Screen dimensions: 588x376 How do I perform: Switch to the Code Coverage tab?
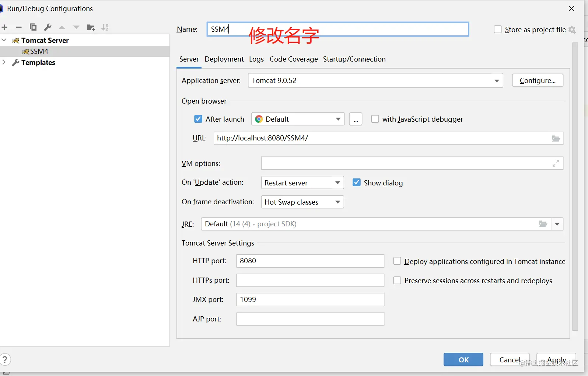pyautogui.click(x=294, y=59)
